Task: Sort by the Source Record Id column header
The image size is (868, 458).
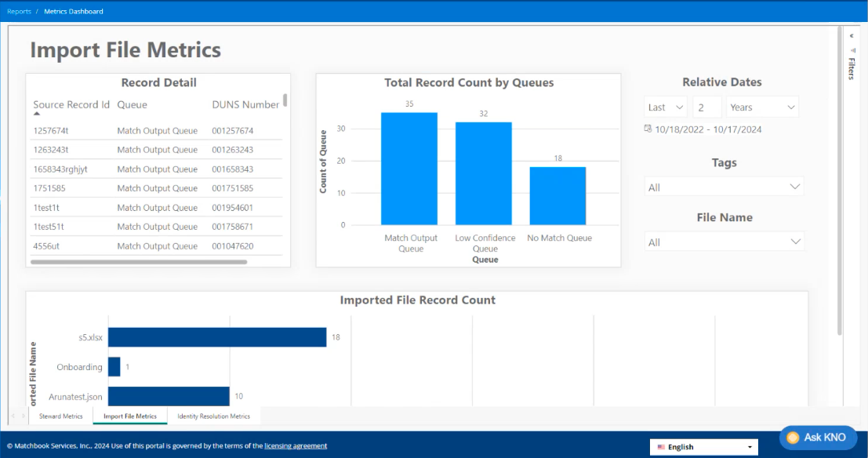Action: [x=71, y=104]
